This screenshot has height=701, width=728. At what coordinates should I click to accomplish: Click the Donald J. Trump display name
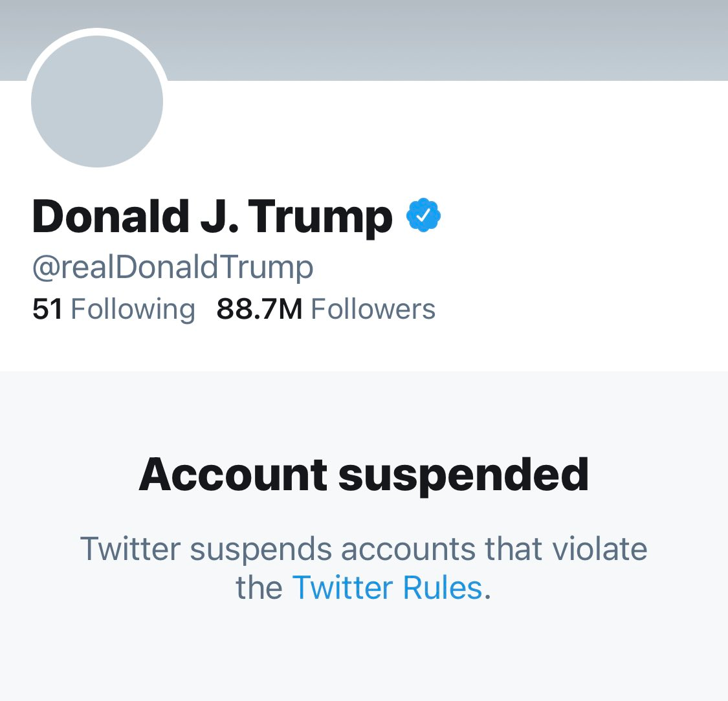click(212, 217)
